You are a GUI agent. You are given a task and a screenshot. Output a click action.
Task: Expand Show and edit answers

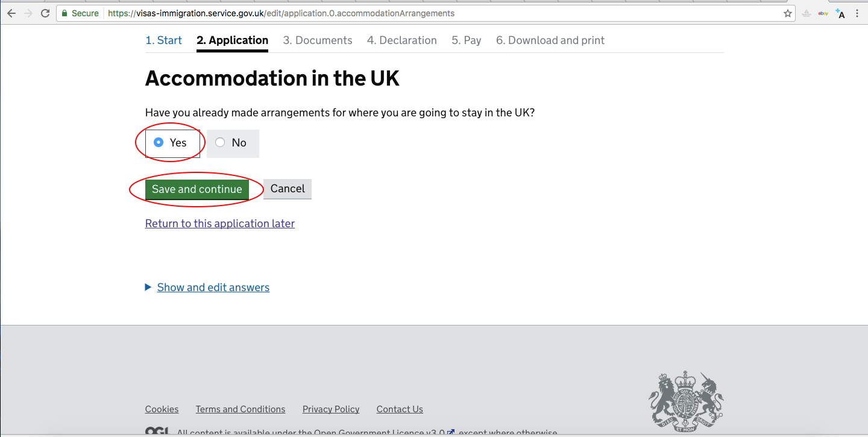click(x=213, y=288)
